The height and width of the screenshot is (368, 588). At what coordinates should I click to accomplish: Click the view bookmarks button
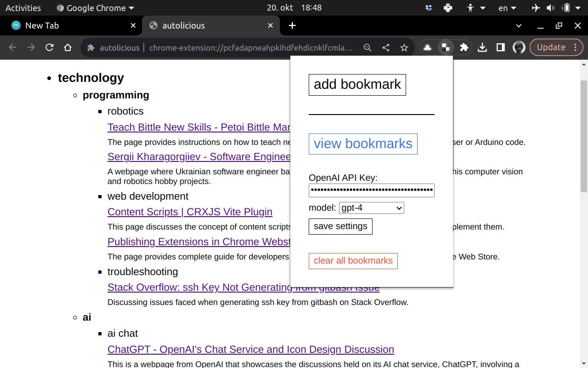click(363, 144)
